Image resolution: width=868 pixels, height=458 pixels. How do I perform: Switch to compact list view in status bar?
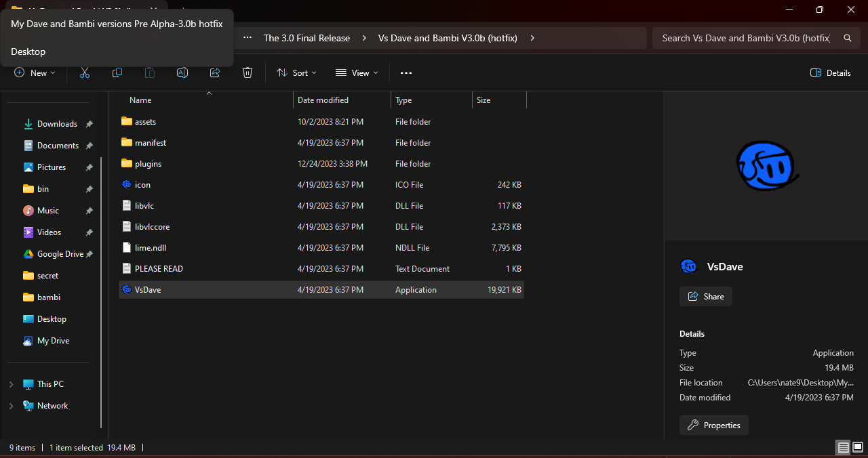(x=842, y=447)
